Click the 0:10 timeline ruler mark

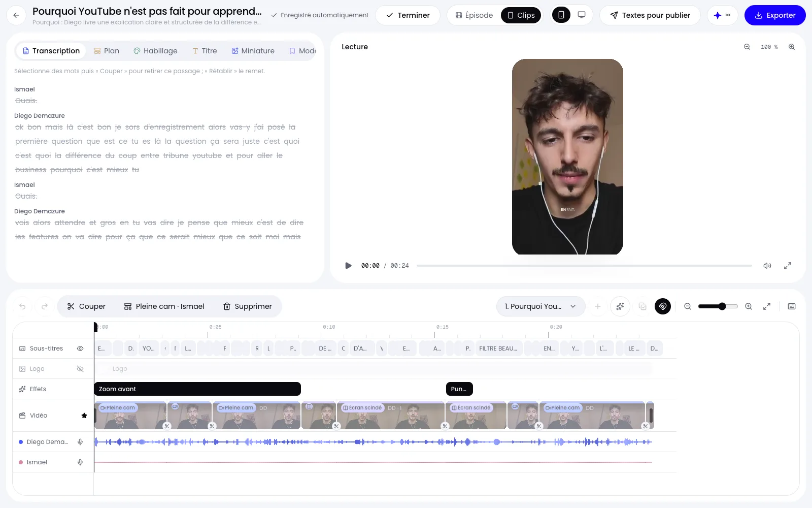329,328
